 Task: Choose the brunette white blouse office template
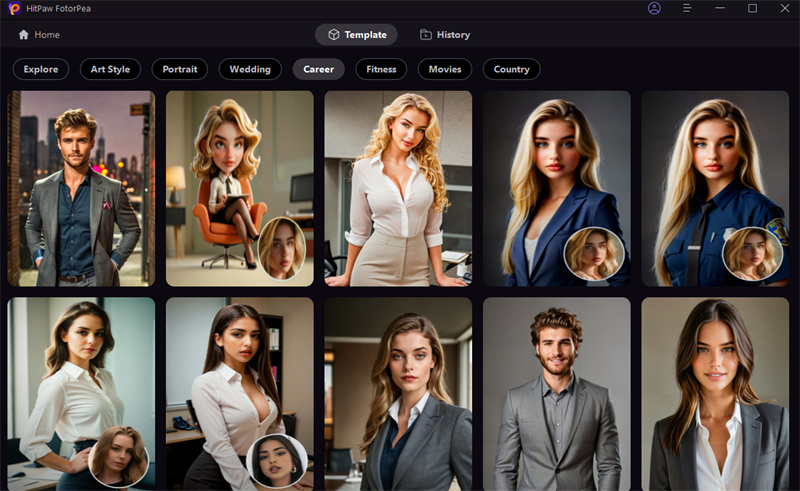[81, 394]
